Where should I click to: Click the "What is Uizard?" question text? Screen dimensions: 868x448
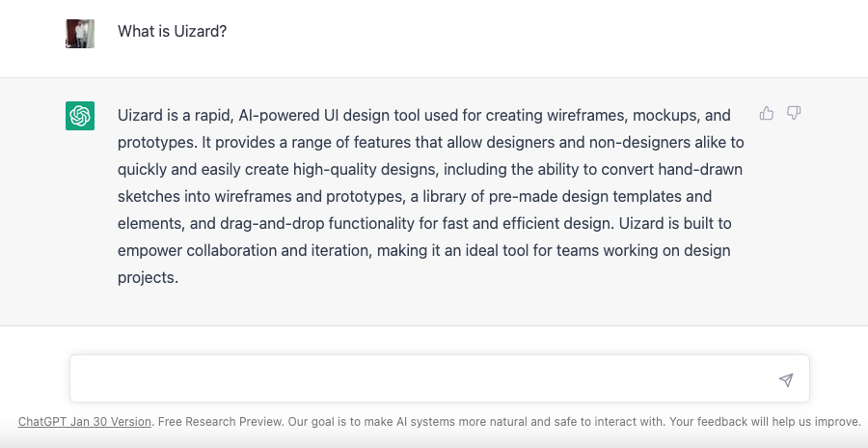pos(173,32)
